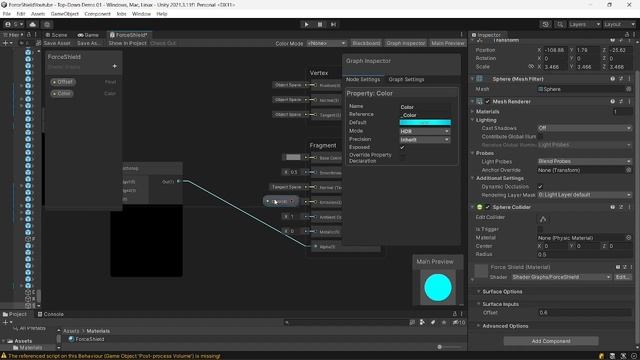This screenshot has height=360, width=640.
Task: Click the Project panel create plus icon
Action: click(x=6, y=322)
